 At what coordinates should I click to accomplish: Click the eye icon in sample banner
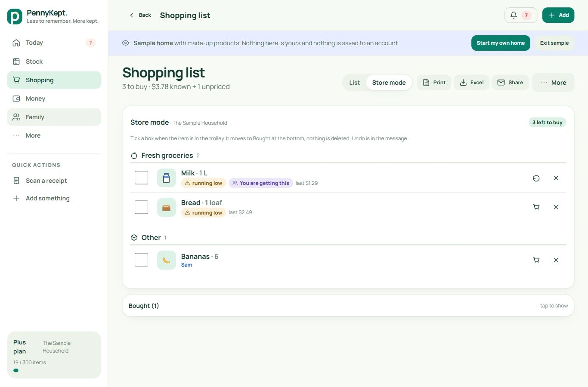coord(126,43)
